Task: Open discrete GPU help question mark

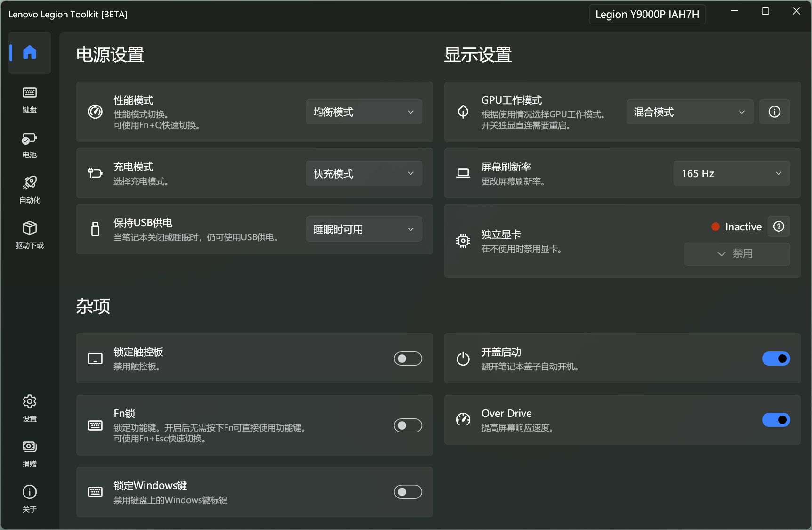Action: pos(779,227)
